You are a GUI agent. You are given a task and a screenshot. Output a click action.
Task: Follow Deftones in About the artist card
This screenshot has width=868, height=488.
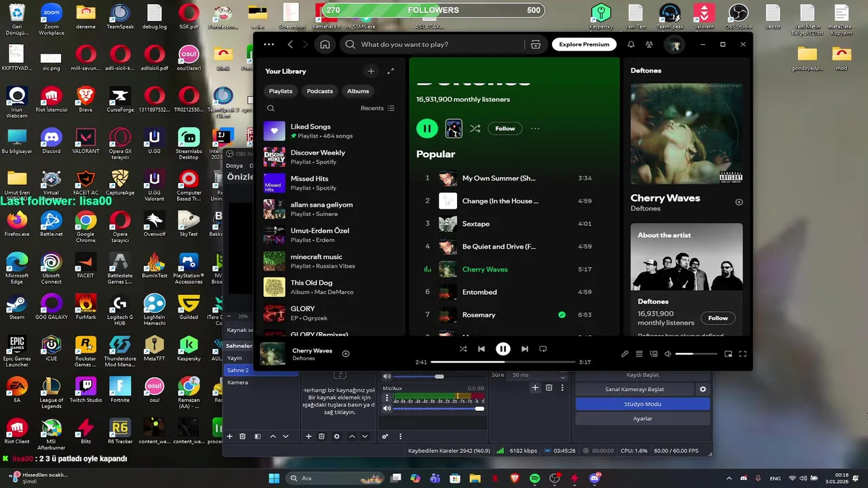718,318
